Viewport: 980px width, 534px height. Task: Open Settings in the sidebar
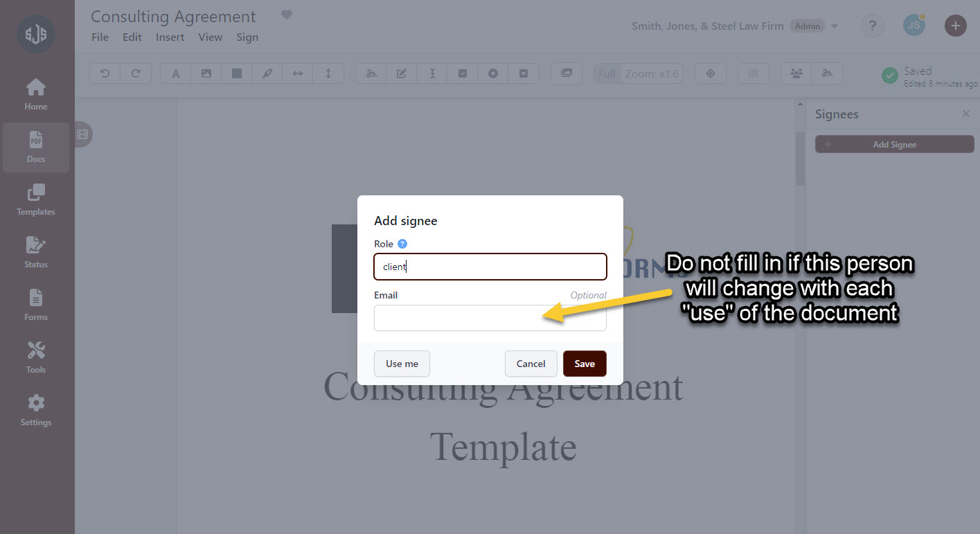coord(36,411)
